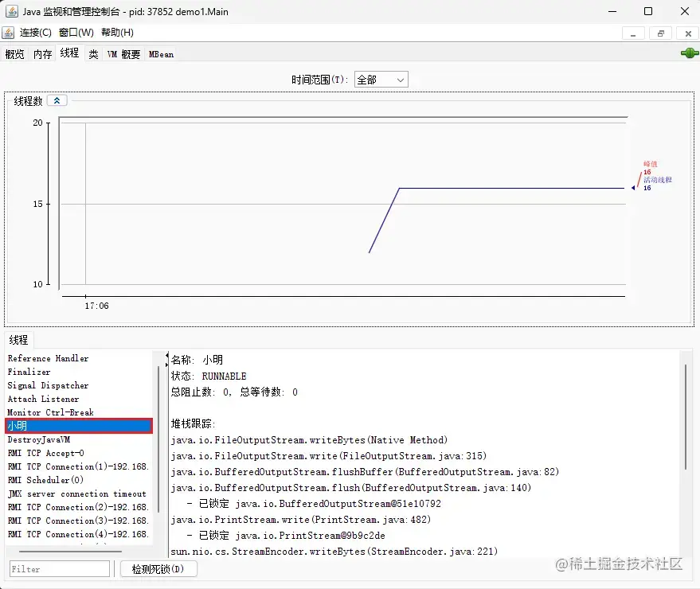Open the MBean tab
The image size is (700, 589).
(x=160, y=53)
